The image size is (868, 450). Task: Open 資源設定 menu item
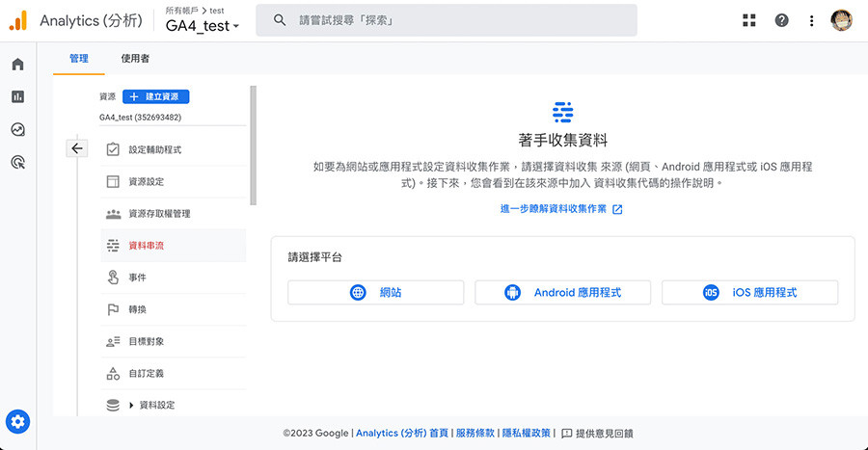(174, 181)
